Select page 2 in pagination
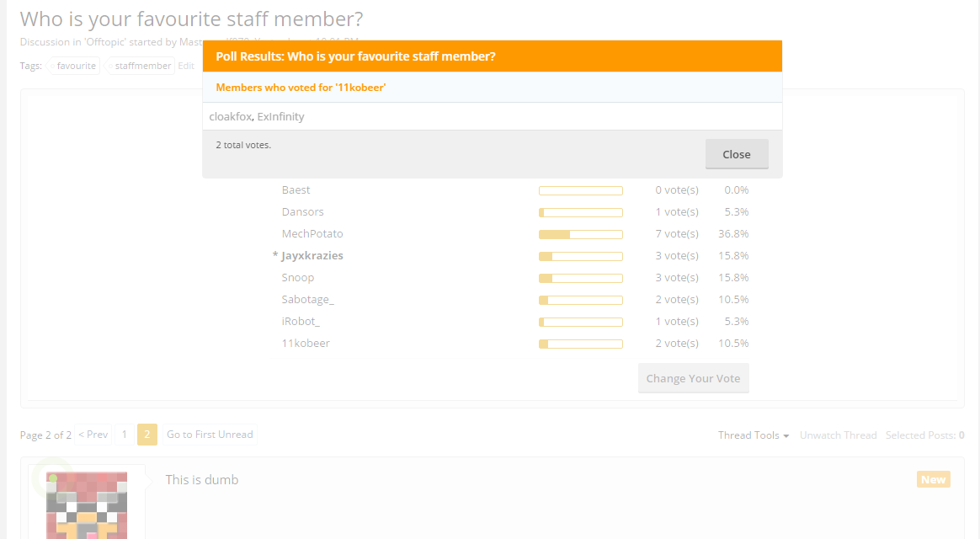The width and height of the screenshot is (980, 539). pos(146,435)
